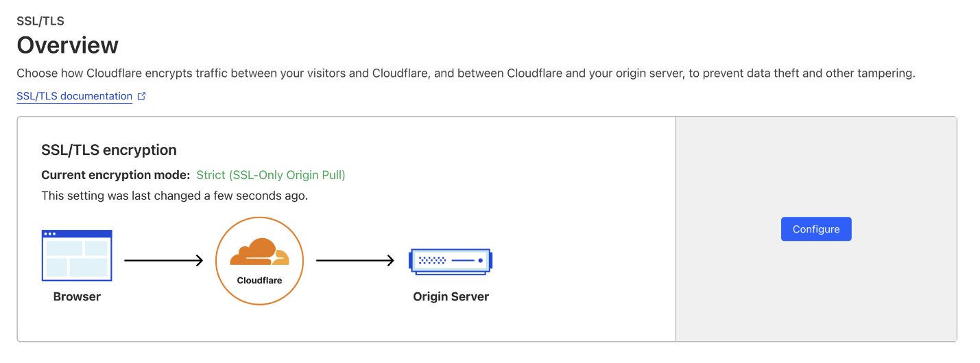Click the gray panel area above Configure

tap(815, 165)
